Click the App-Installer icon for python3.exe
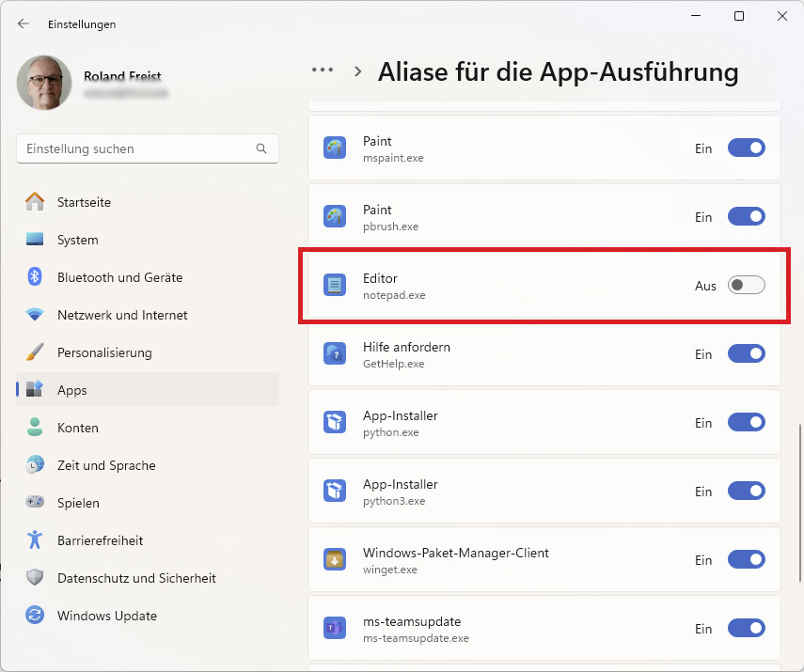This screenshot has width=804, height=672. point(335,491)
